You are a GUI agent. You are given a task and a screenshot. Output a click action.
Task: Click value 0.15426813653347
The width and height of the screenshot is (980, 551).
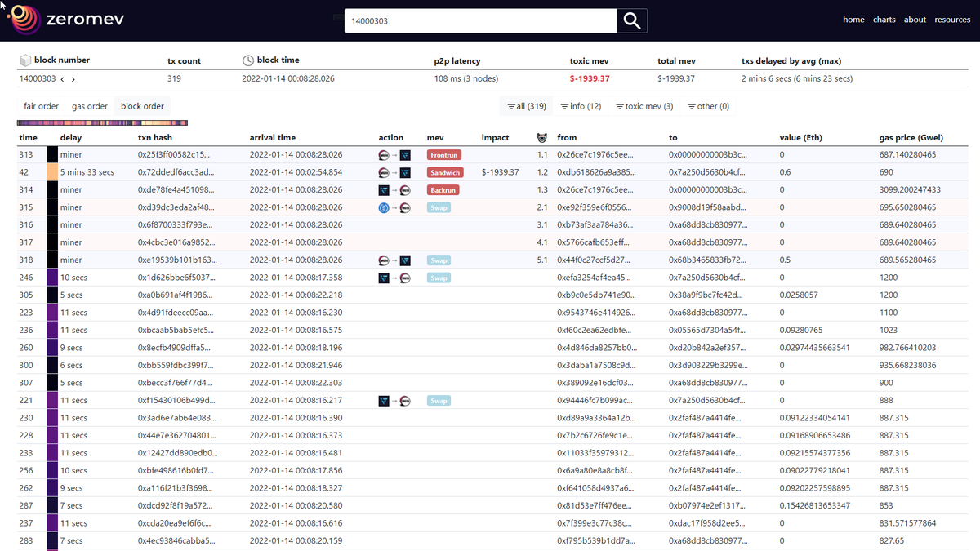coord(814,506)
